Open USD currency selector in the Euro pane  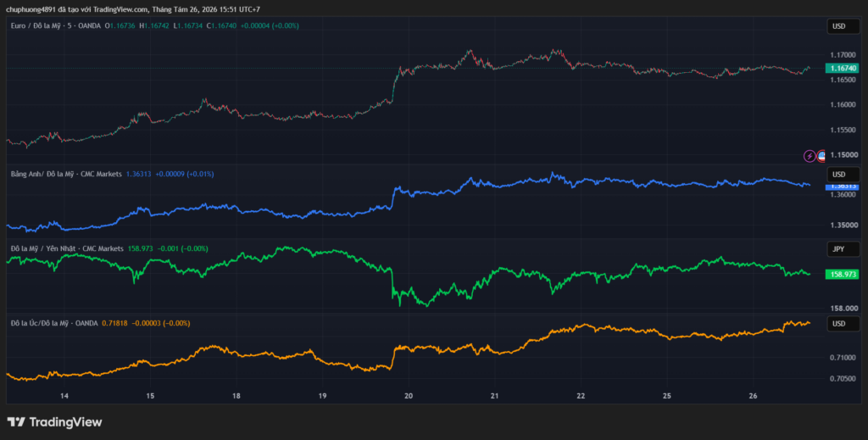tap(843, 26)
